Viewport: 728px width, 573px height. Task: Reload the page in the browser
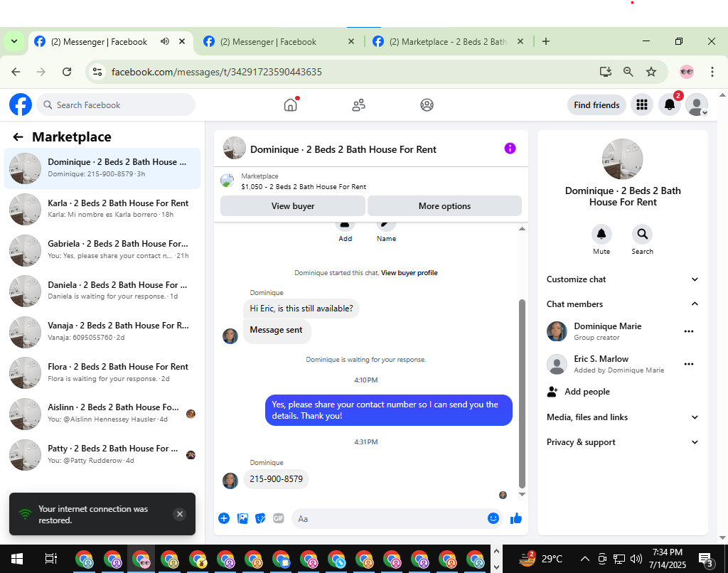(67, 72)
